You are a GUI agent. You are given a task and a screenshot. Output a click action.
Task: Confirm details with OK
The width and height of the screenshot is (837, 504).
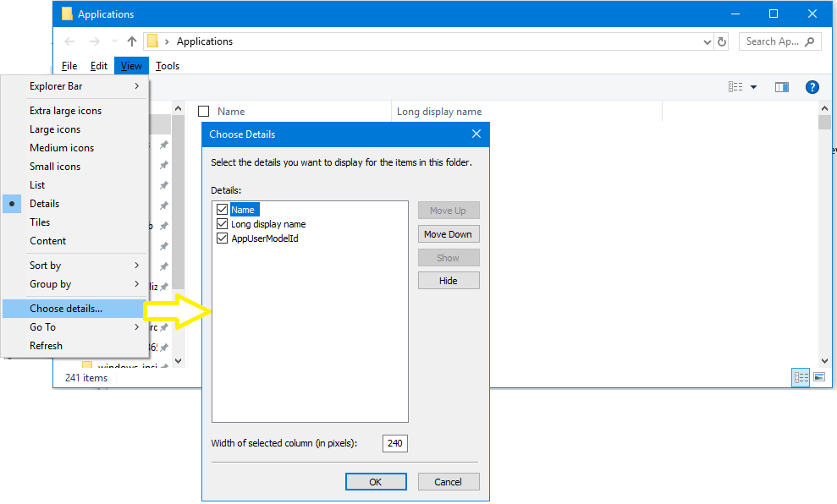tap(376, 481)
